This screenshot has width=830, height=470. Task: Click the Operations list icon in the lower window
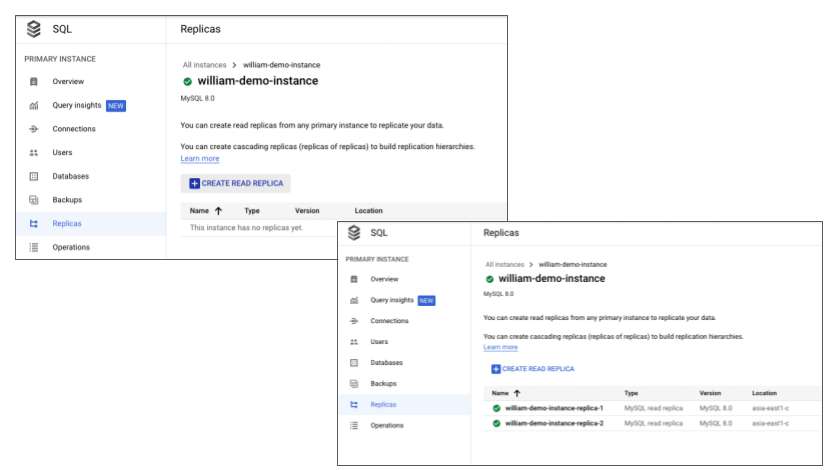tap(354, 425)
